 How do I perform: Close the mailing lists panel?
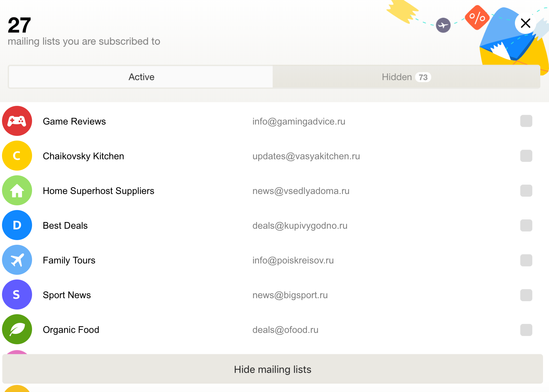click(525, 23)
